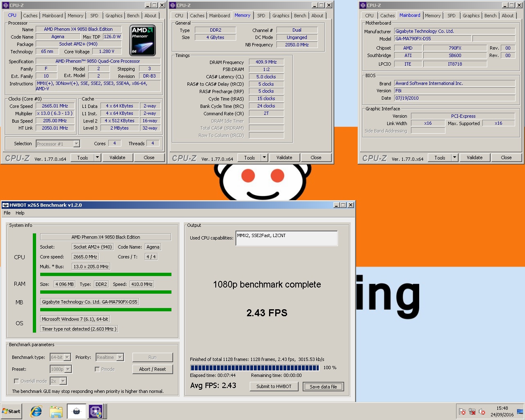Screen dimensions: 525x420
Task: Click Save data file button
Action: [323, 386]
